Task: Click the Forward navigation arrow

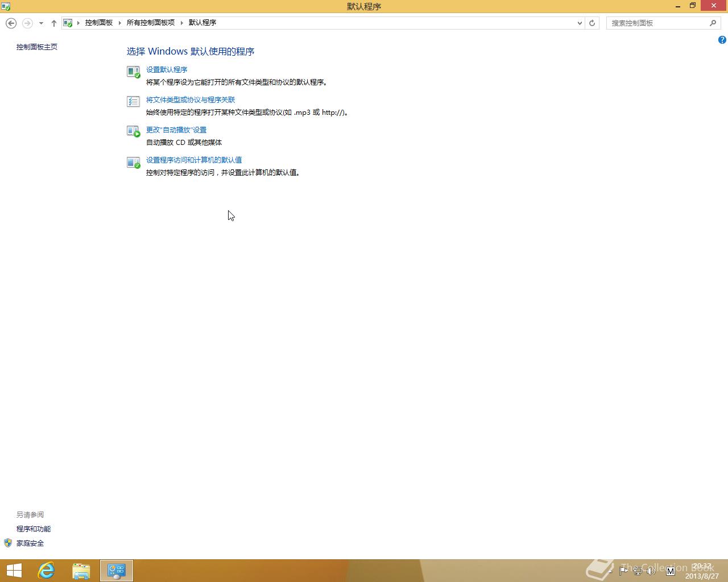Action: pyautogui.click(x=27, y=23)
